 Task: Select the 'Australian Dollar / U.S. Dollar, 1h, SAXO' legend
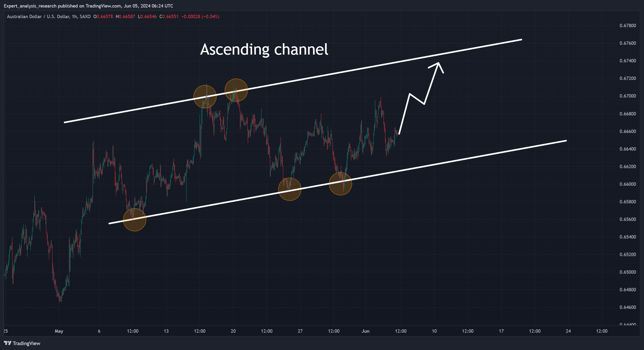[49, 17]
